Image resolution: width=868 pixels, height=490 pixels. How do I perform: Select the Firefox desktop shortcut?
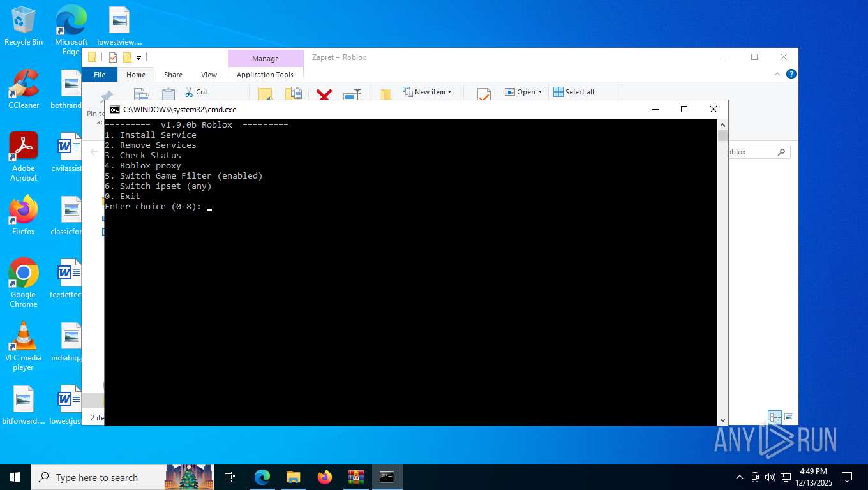(24, 216)
